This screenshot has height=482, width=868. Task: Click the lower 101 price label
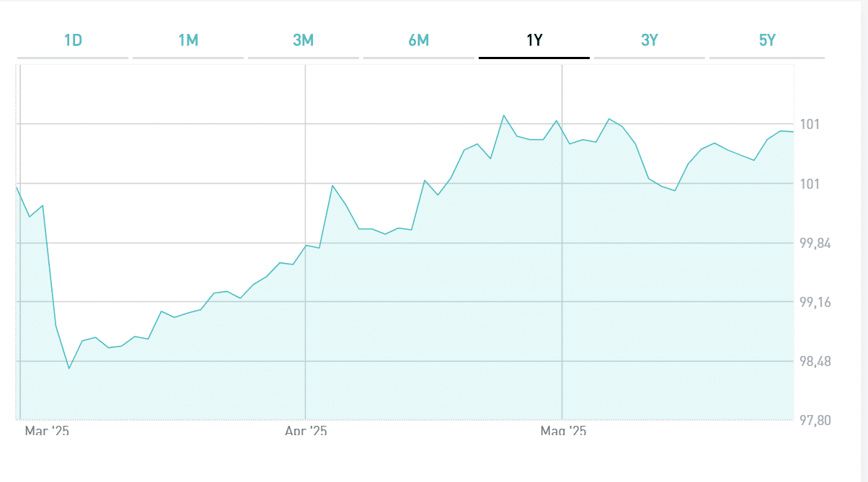point(810,184)
